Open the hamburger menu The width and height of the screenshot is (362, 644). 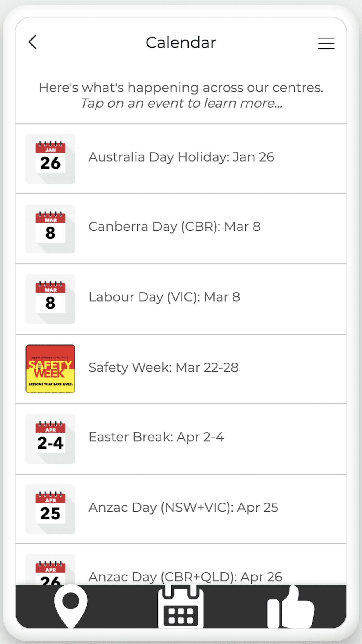click(326, 43)
